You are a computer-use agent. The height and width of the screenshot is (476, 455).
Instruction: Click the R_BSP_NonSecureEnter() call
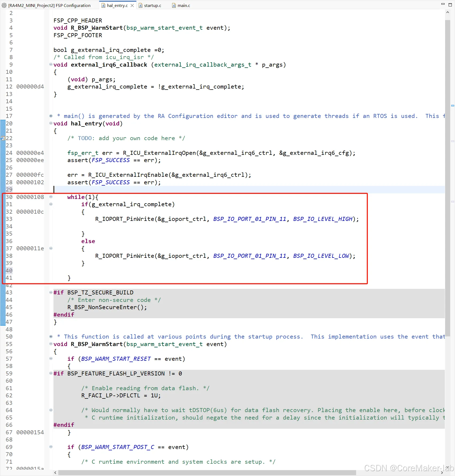pos(107,307)
